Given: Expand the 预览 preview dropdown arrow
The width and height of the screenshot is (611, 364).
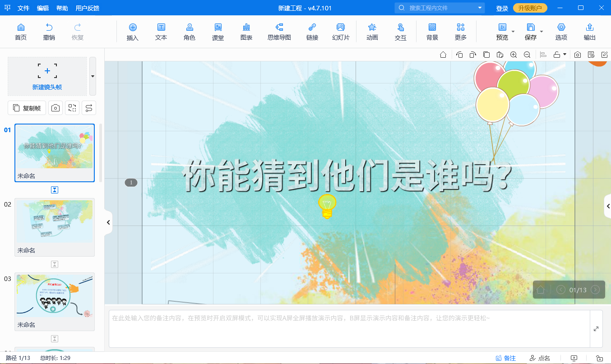Looking at the screenshot, I should point(513,32).
